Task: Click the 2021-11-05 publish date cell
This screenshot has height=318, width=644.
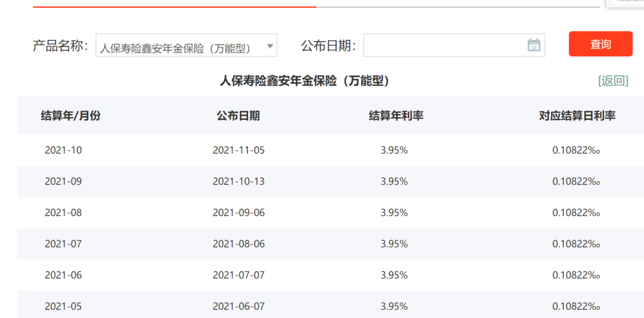Action: point(239,150)
